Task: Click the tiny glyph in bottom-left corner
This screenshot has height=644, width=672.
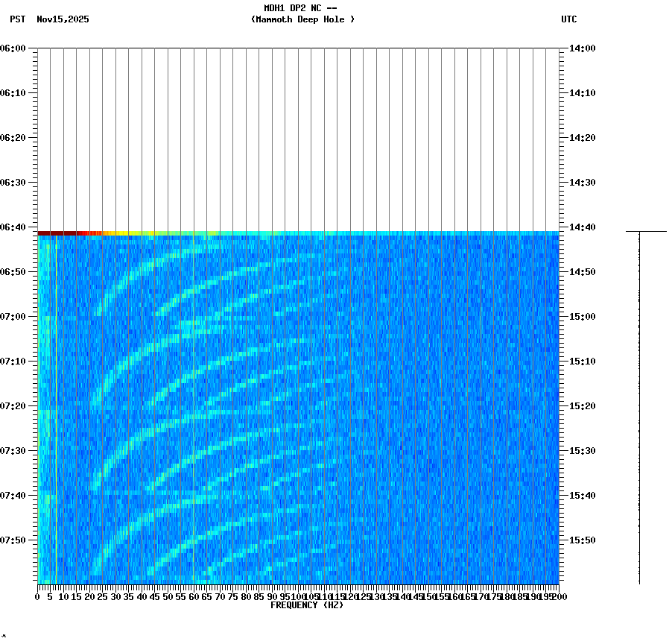Action: click(x=6, y=637)
